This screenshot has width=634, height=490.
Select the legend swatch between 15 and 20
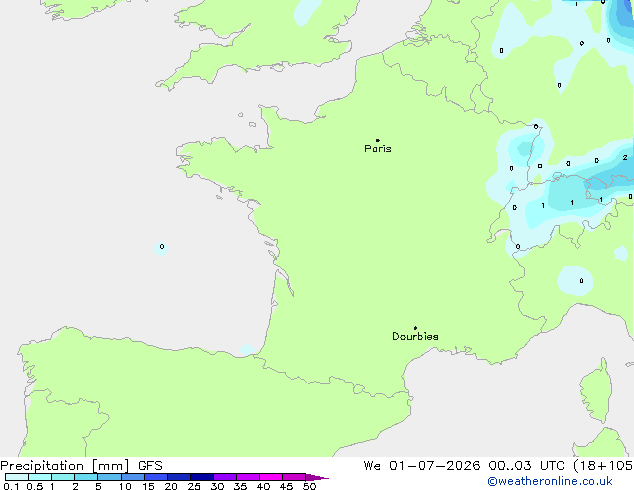point(156,477)
